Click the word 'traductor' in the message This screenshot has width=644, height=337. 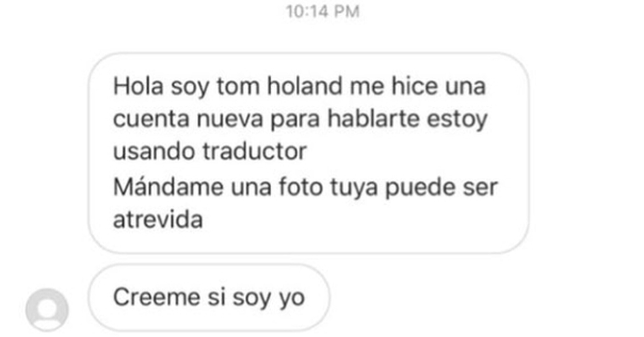coord(255,151)
